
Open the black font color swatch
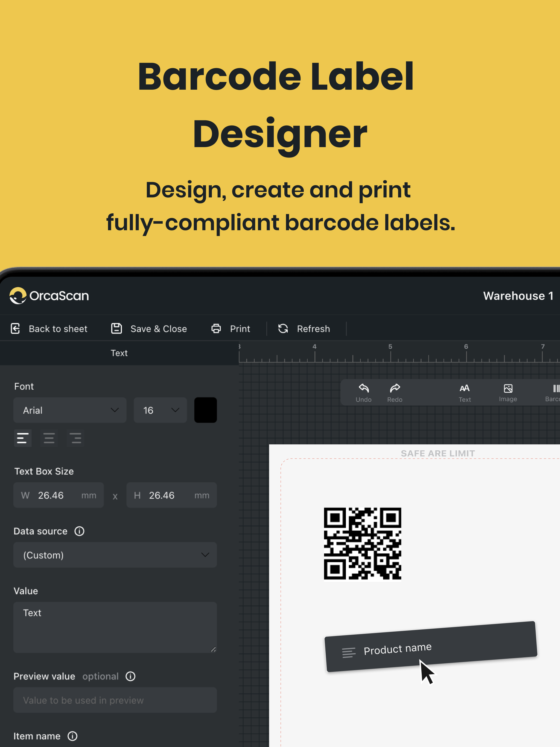coord(205,410)
